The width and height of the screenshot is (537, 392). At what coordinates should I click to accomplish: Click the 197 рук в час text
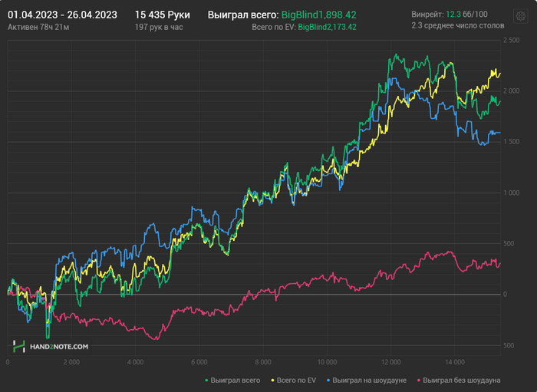pos(159,27)
